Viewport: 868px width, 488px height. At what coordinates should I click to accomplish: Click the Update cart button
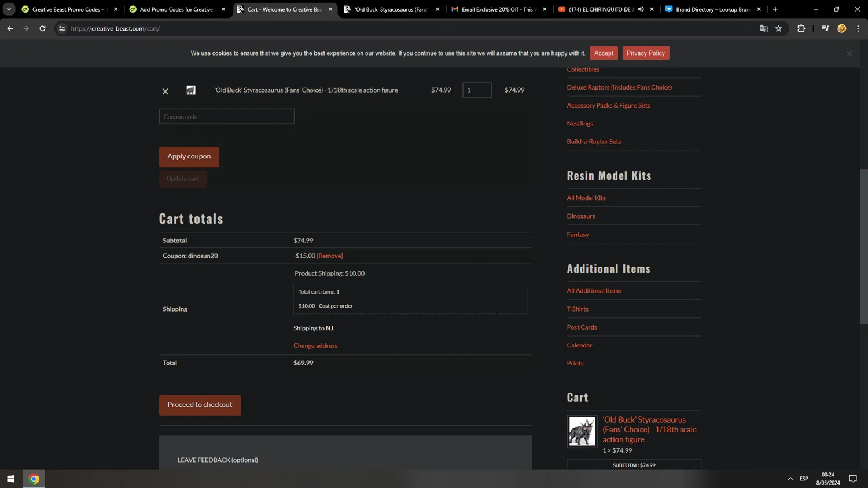coord(183,179)
